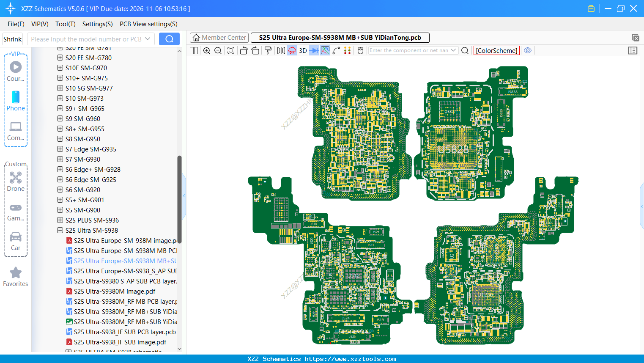Select the Phone category

tap(16, 101)
